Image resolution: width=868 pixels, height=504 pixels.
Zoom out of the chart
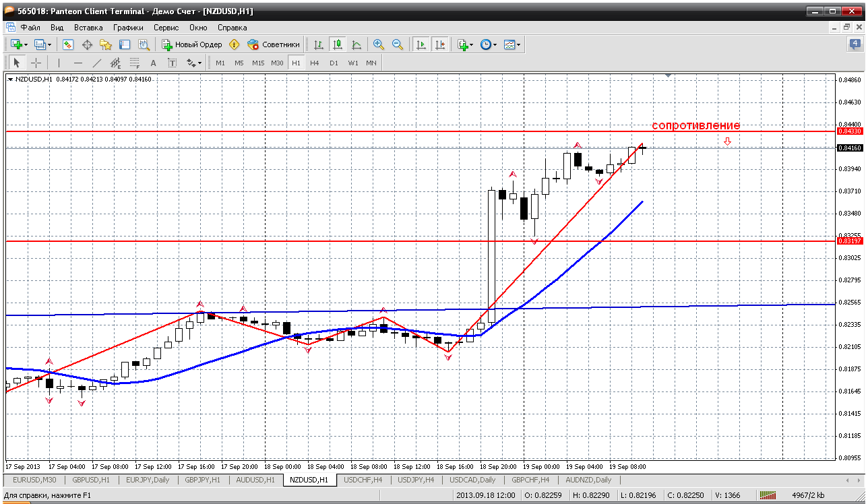[398, 44]
